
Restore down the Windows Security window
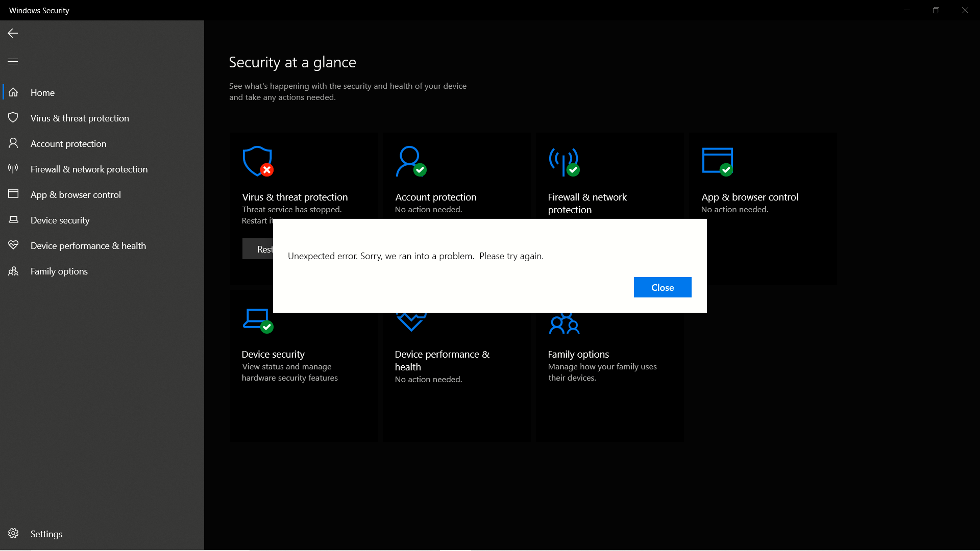936,10
